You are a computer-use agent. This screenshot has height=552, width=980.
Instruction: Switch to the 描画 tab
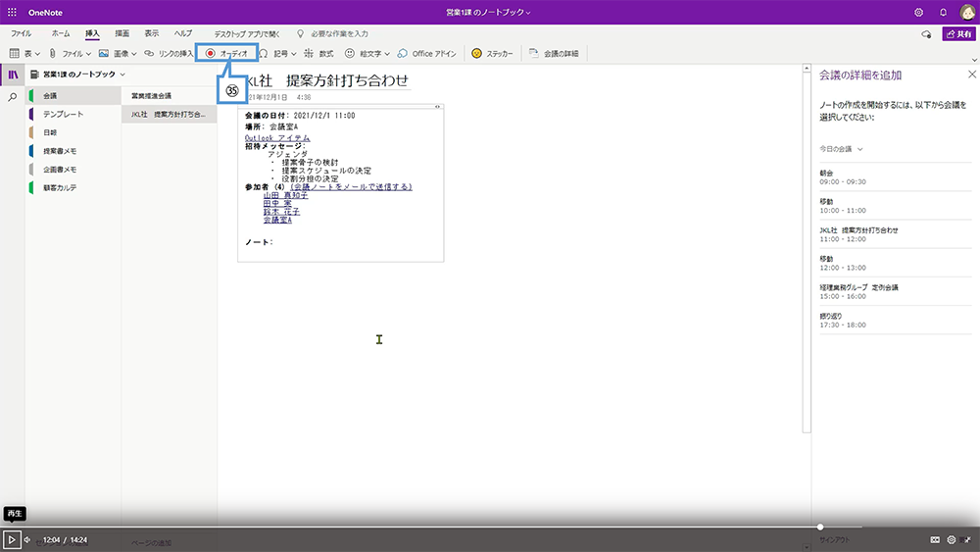121,33
